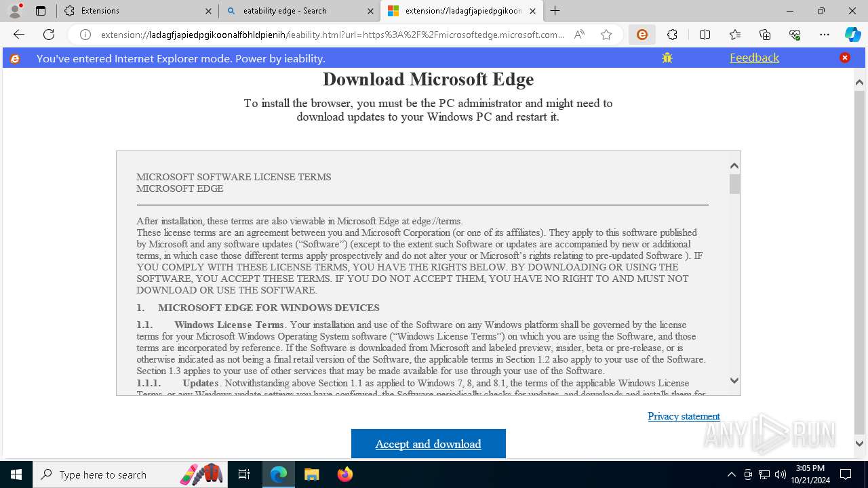Go back to previous page
Image resolution: width=868 pixels, height=488 pixels.
click(19, 35)
